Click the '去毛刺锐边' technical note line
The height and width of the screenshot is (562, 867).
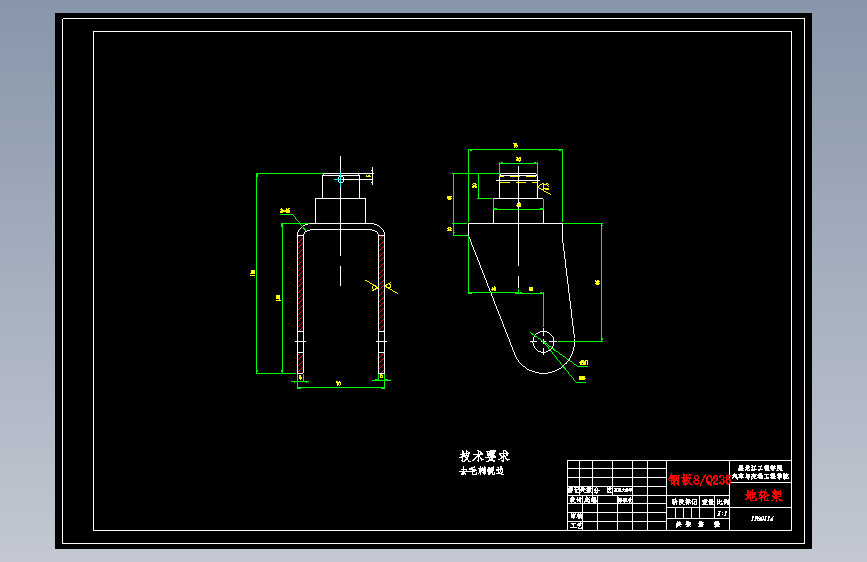(482, 471)
